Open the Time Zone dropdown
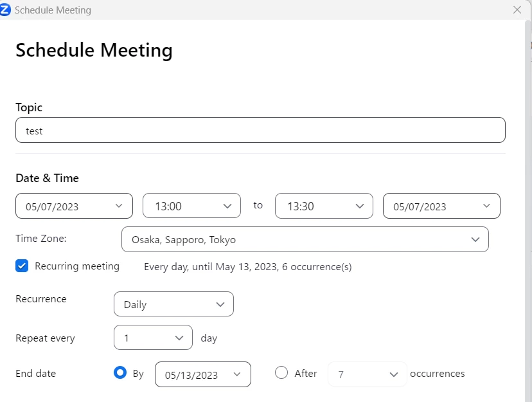Image resolution: width=532 pixels, height=402 pixels. [x=305, y=239]
